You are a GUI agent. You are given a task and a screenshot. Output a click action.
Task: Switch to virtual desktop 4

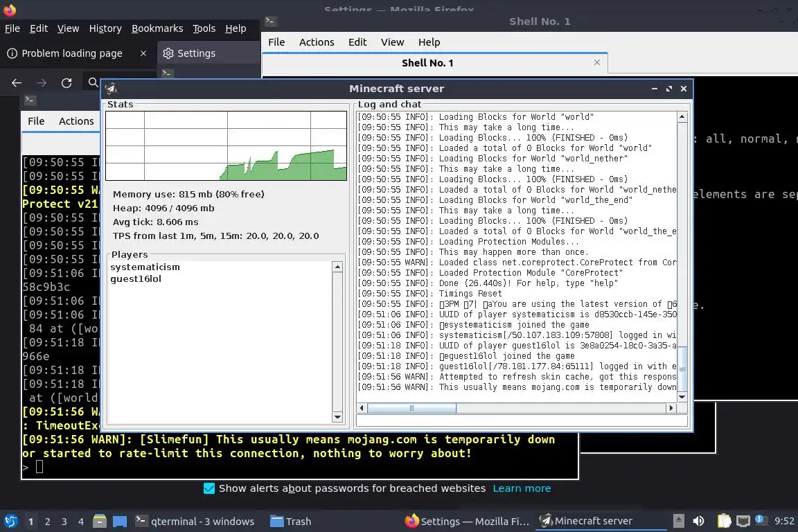tap(81, 522)
